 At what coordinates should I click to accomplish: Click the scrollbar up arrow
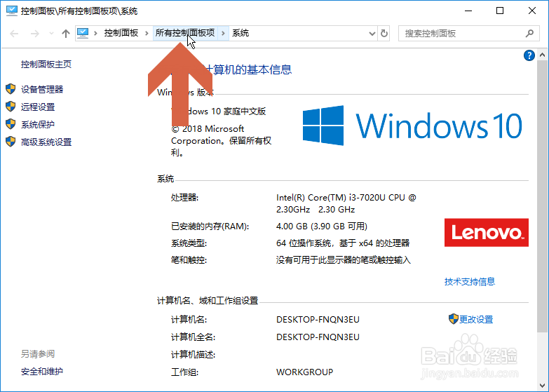coord(543,55)
